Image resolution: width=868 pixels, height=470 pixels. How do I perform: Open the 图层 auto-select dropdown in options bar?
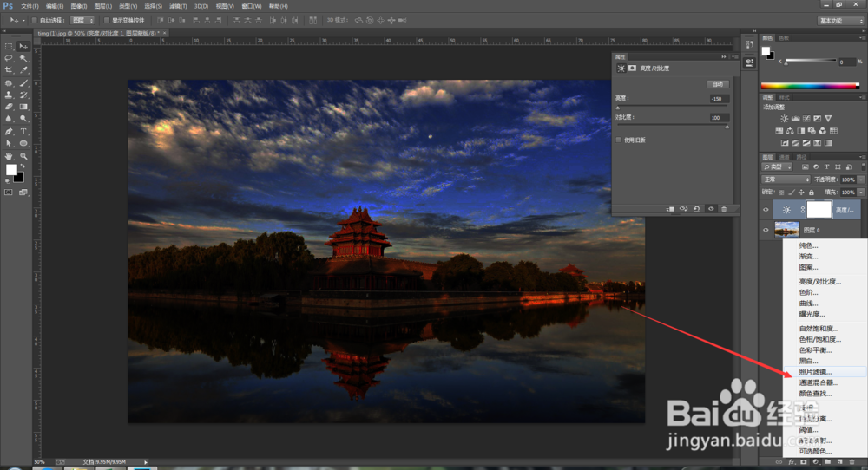83,21
